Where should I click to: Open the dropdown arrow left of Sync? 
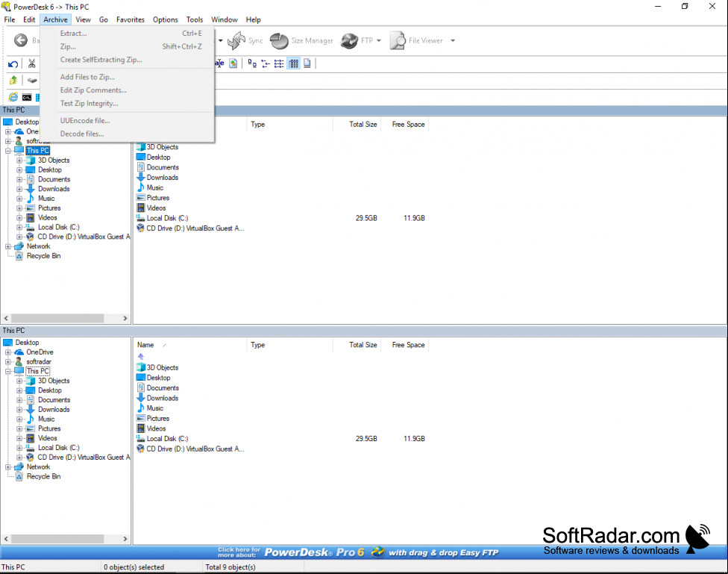point(221,40)
